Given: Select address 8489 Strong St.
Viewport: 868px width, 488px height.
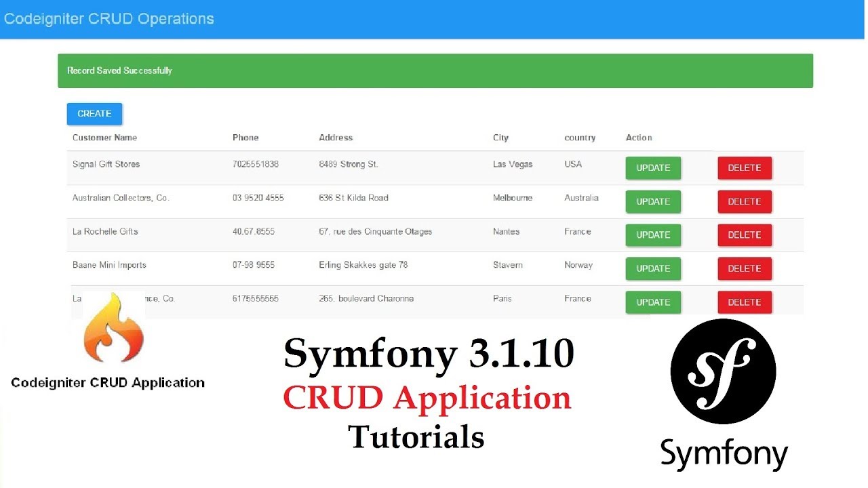Looking at the screenshot, I should click(x=349, y=164).
